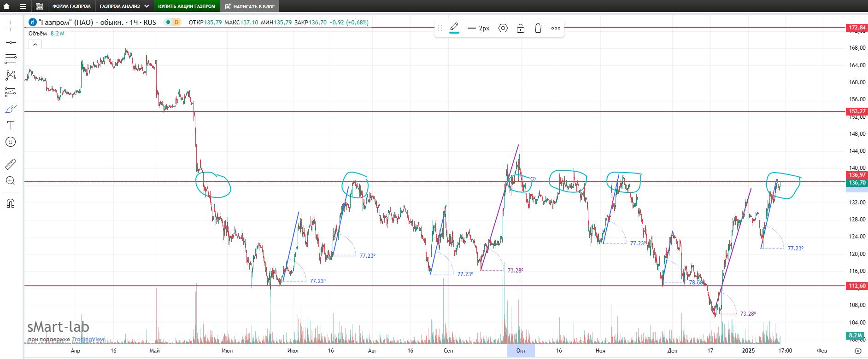The width and height of the screenshot is (868, 359).
Task: Click the 78.68° angle label
Action: click(x=697, y=283)
